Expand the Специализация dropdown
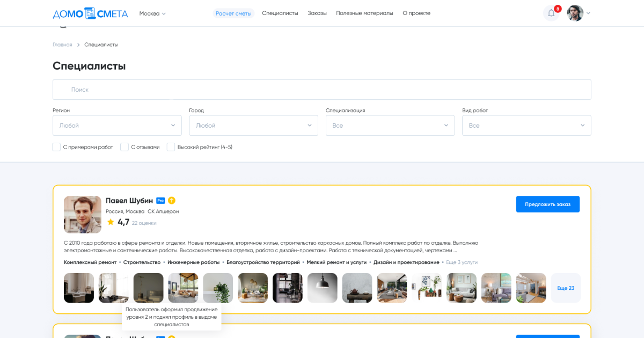The image size is (644, 338). (x=390, y=126)
